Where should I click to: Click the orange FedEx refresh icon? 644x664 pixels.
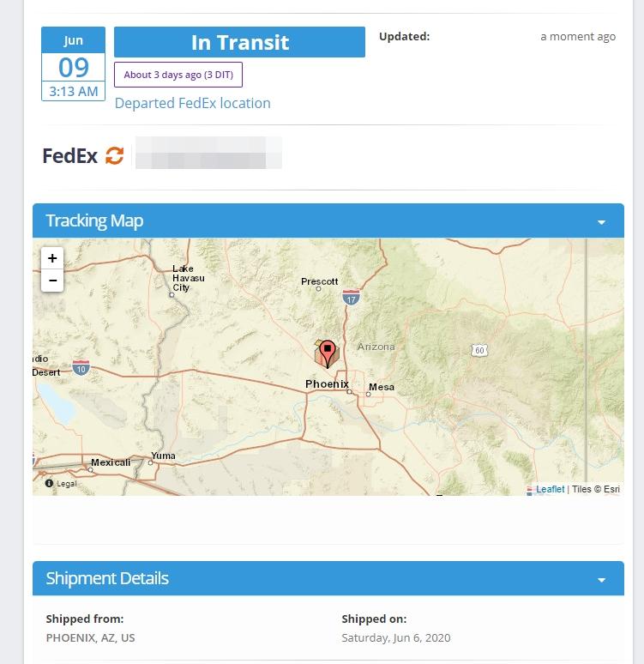[115, 156]
